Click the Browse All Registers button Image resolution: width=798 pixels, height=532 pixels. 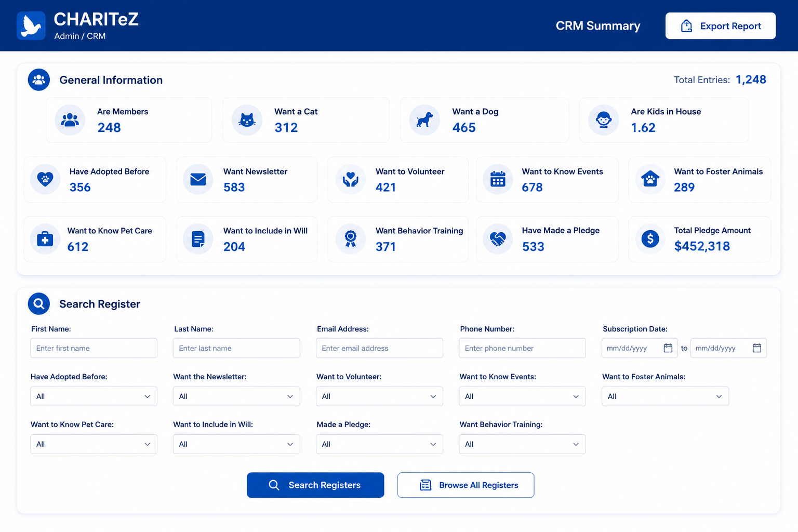click(465, 485)
